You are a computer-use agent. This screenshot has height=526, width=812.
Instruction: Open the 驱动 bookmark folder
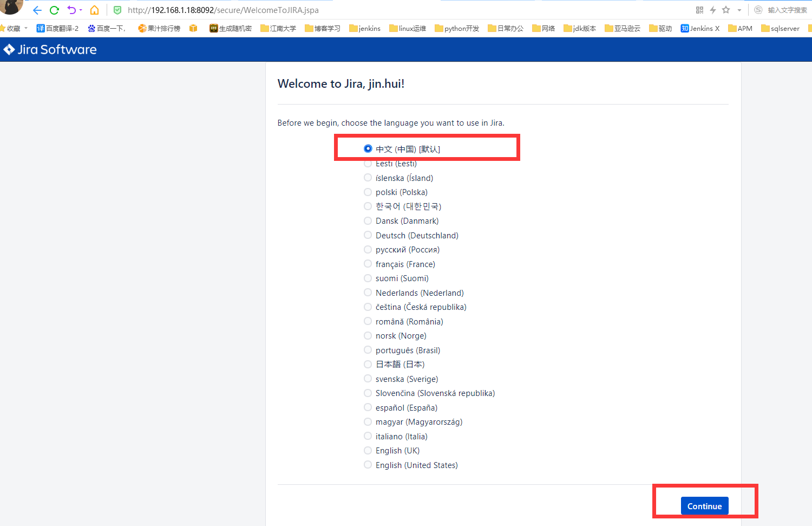point(660,28)
